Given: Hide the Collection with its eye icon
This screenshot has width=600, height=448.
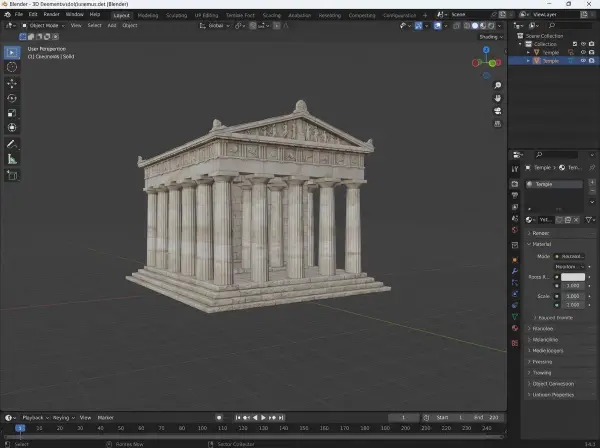Looking at the screenshot, I should pyautogui.click(x=583, y=44).
